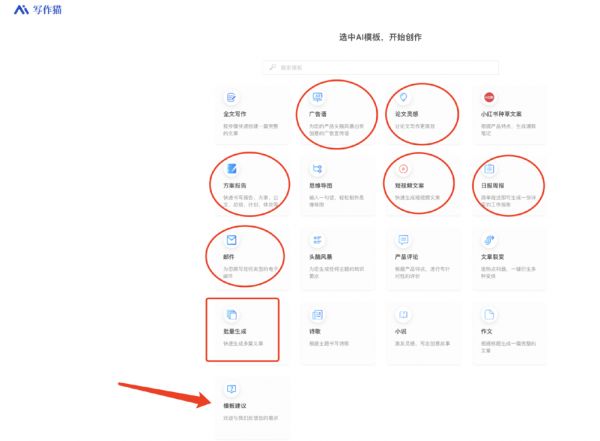Screen dimensions: 600x441
Task: Click the search magnifier icon
Action: (x=272, y=67)
